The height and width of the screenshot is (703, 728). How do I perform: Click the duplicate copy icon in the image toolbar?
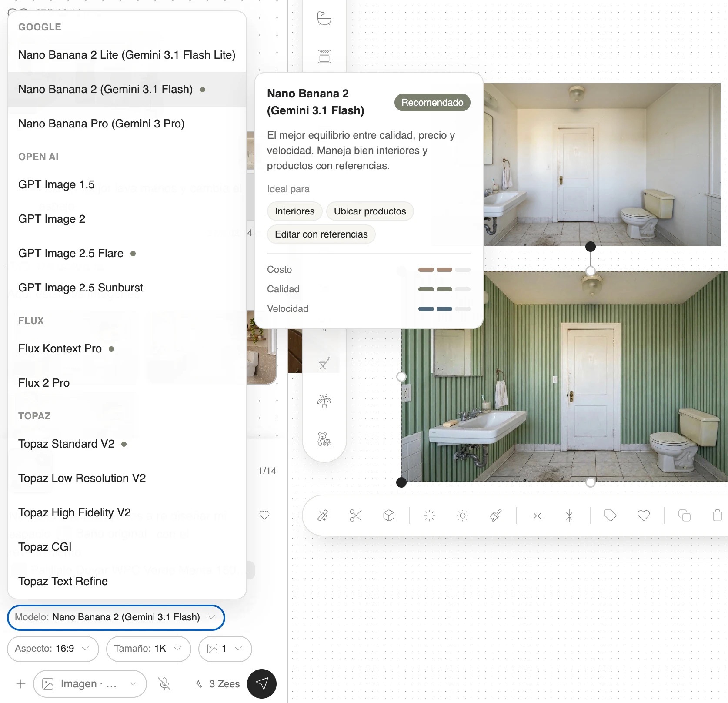click(685, 516)
